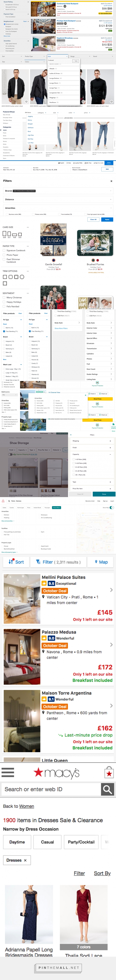Collapse the Card Size section
The height and width of the screenshot is (980, 116).
pyautogui.click(x=28, y=227)
